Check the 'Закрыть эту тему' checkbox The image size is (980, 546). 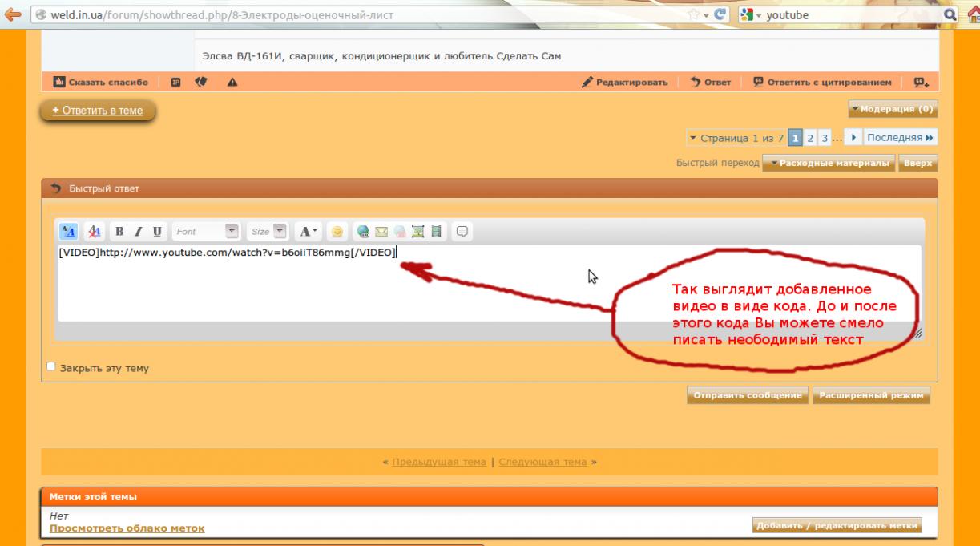tap(51, 367)
